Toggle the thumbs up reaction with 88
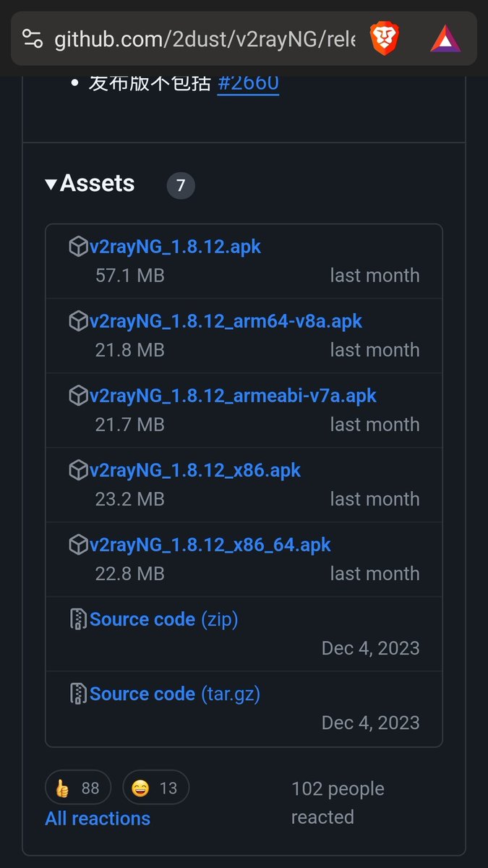This screenshot has width=488, height=868. [78, 788]
